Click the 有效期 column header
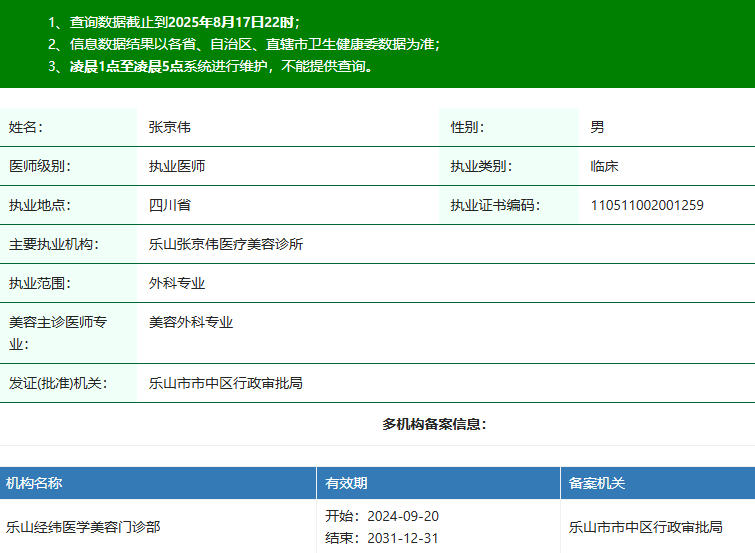Viewport: 755px width, 553px height. point(346,483)
